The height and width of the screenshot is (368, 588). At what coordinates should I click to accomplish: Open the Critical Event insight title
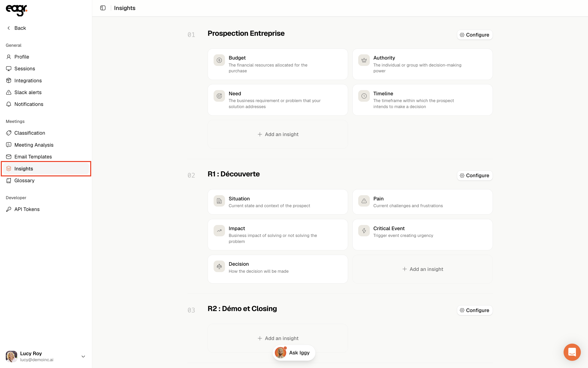click(x=389, y=228)
